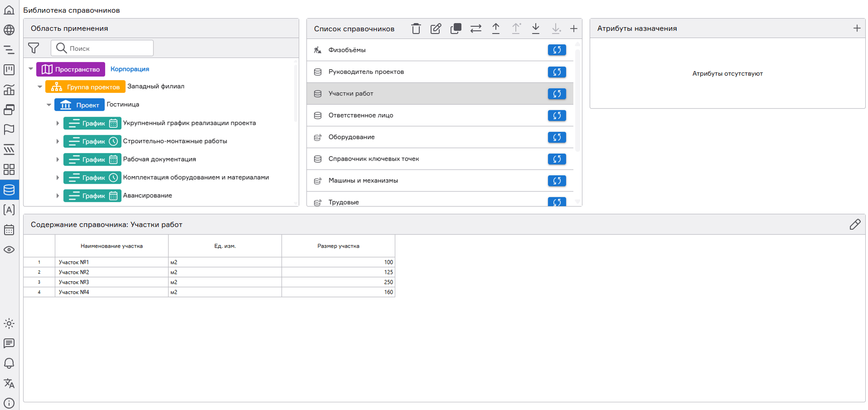Viewport: 868px width, 410px height.
Task: Click the trash delete icon in Список справочников
Action: pyautogui.click(x=416, y=29)
